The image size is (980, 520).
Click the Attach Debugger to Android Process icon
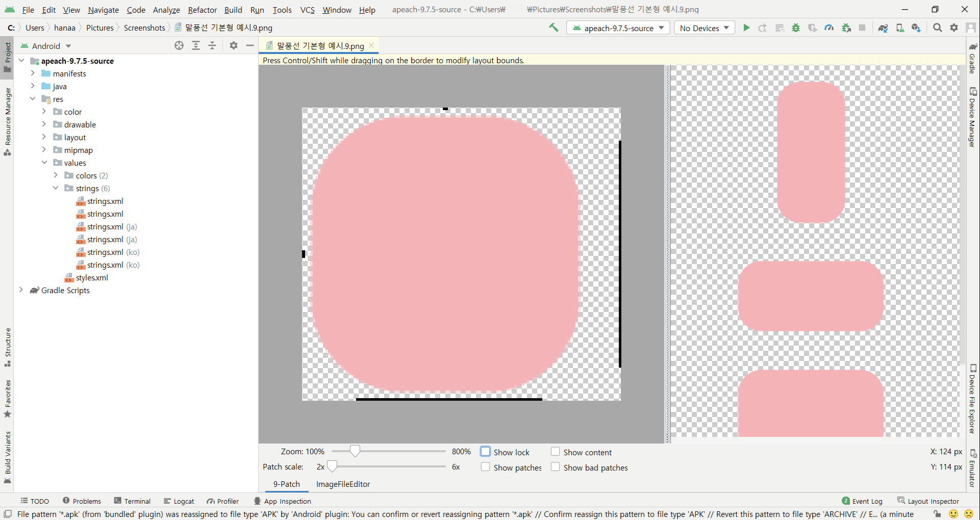[846, 28]
